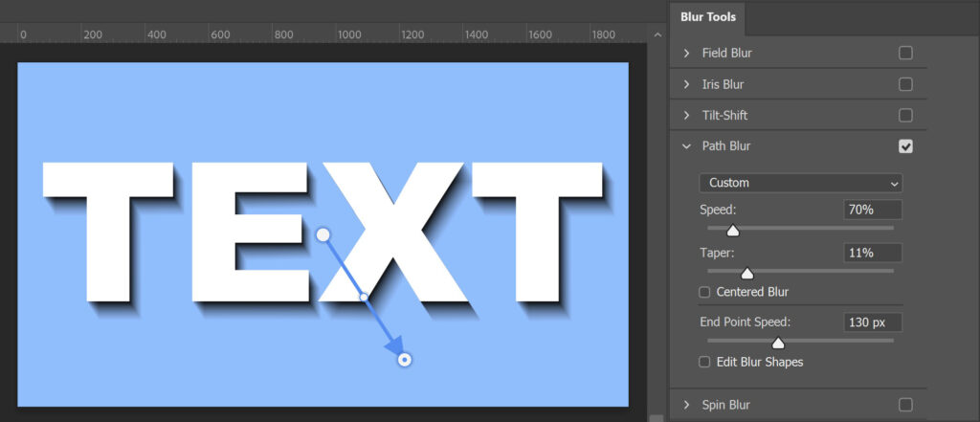Select the path blur start point handle

coord(323,234)
